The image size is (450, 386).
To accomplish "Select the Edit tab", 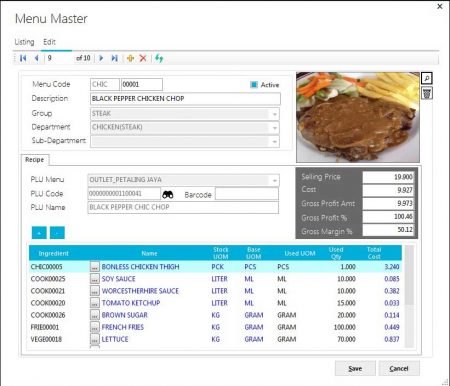I will 49,42.
